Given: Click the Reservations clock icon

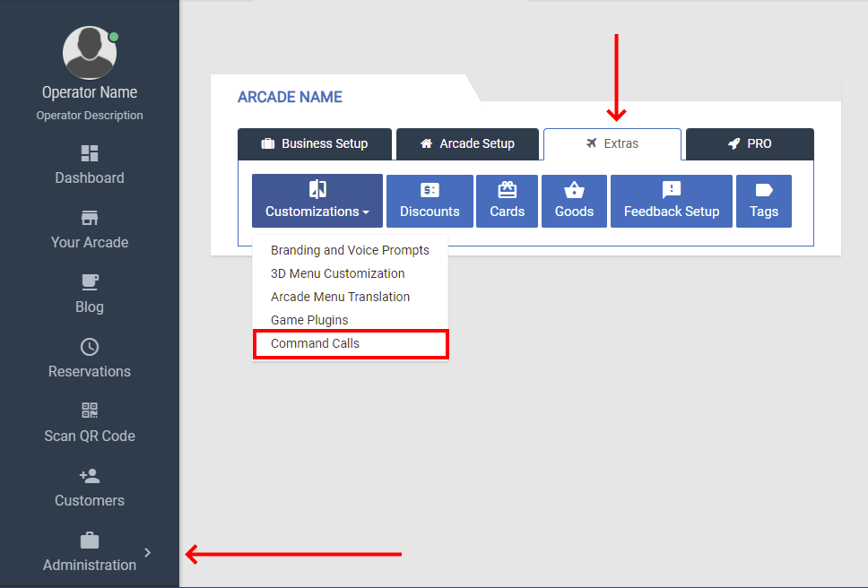Looking at the screenshot, I should [90, 347].
